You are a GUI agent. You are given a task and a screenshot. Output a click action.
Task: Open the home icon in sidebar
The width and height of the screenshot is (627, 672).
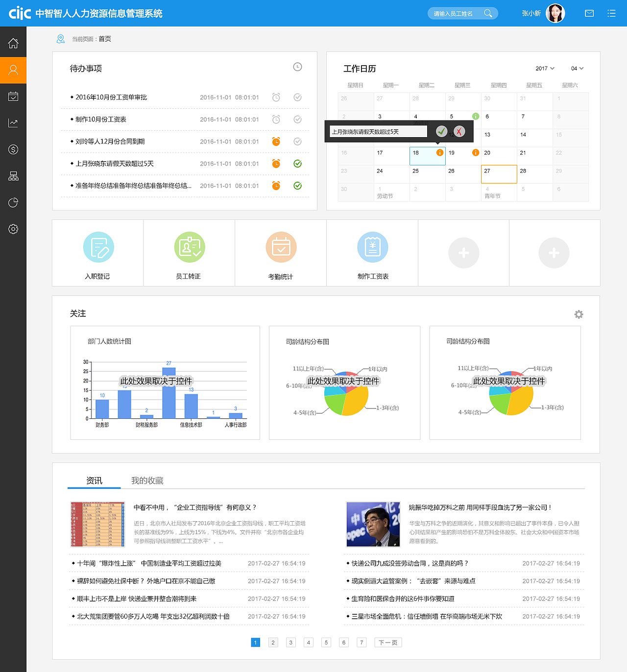pos(13,43)
